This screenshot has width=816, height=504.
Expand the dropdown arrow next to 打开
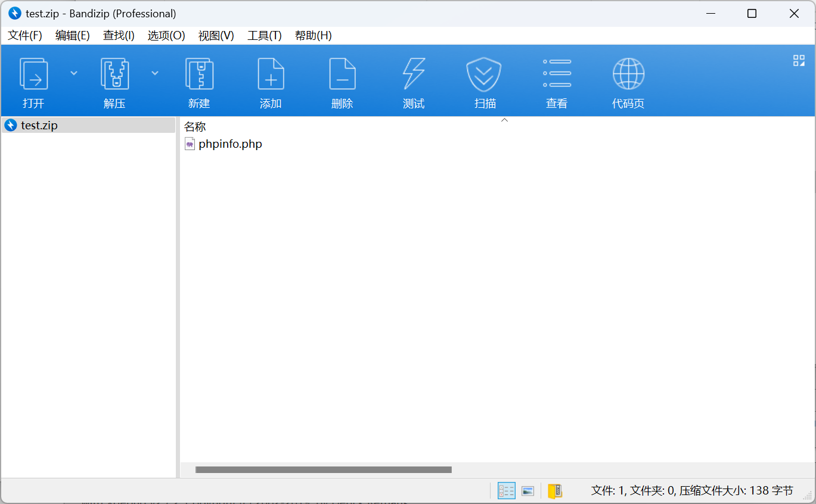(74, 73)
